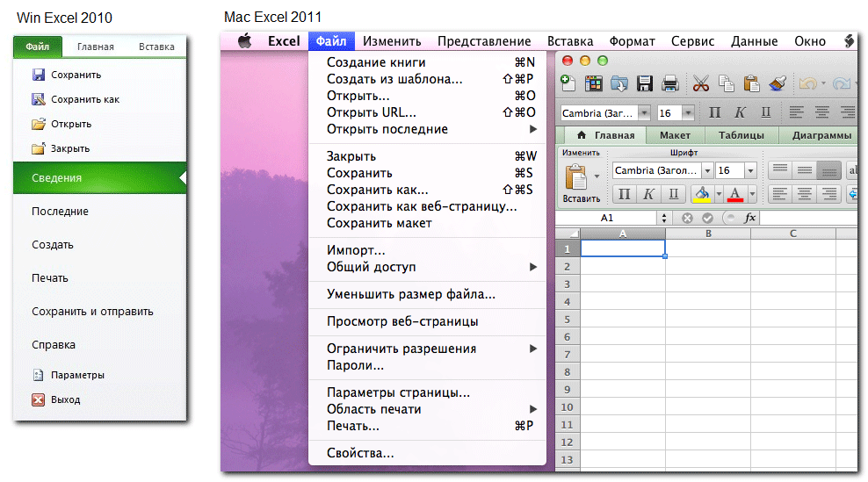This screenshot has width=868, height=482.
Task: Switch to the Диаграммы ribbon tab
Action: point(821,135)
